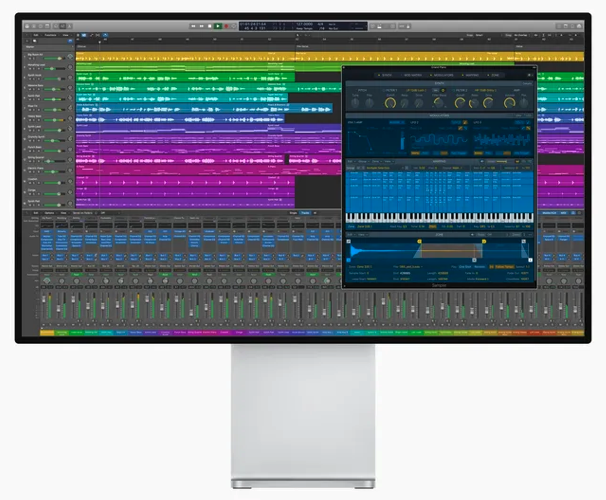Switch to the MODULATORS pane in Sampler
The width and height of the screenshot is (606, 500).
click(442, 75)
